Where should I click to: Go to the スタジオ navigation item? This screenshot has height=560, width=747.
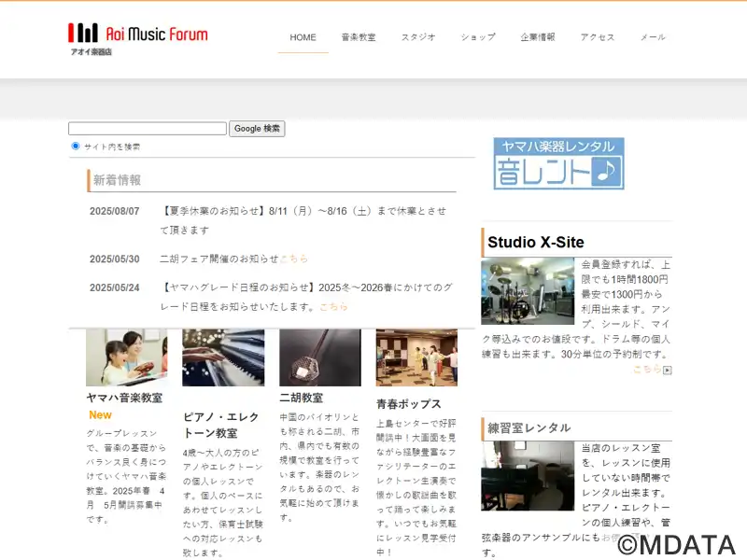[x=418, y=37]
